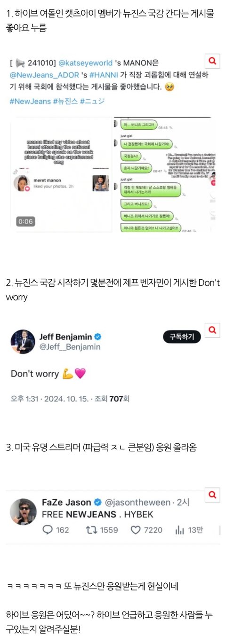Click magnifier icon on first tweet image
This screenshot has width=226, height=644.
(213, 61)
